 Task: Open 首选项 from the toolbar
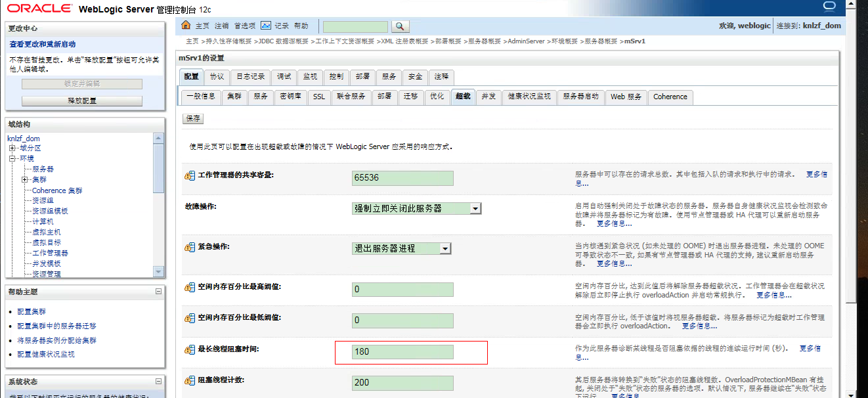244,26
